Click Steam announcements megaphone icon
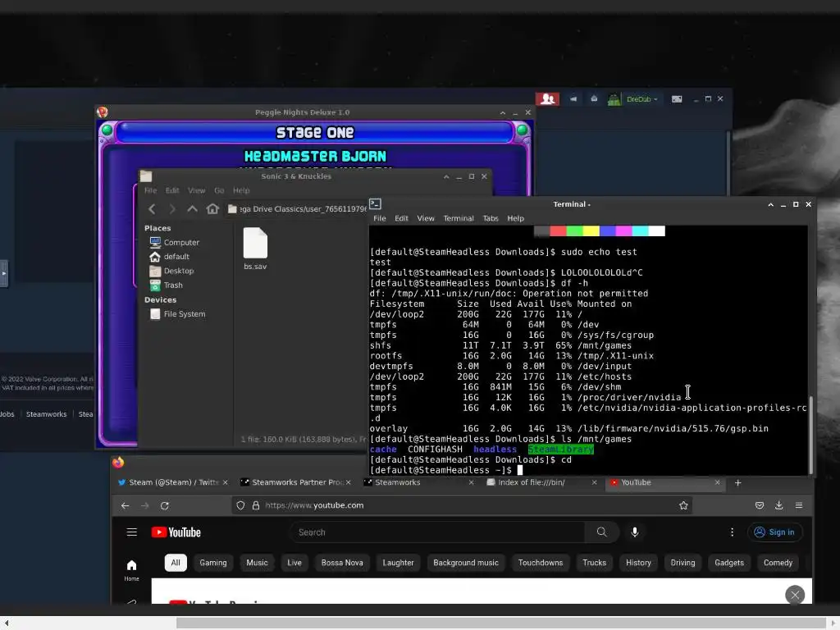 pyautogui.click(x=573, y=99)
